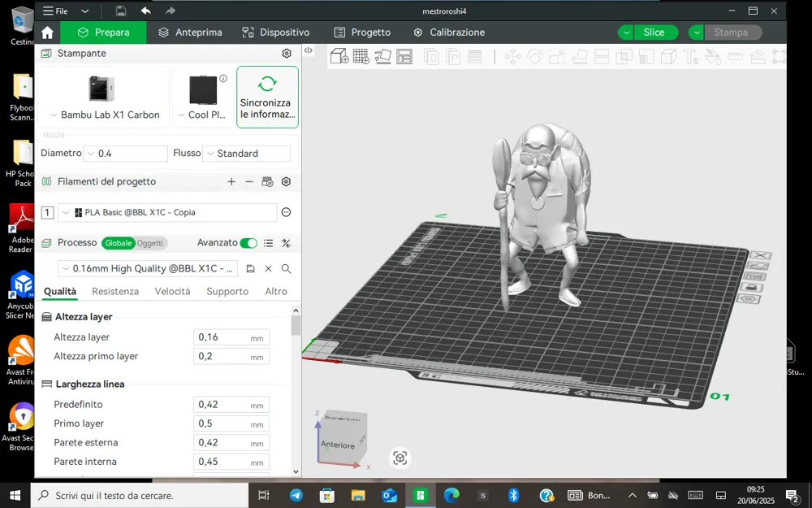The image size is (812, 508).
Task: Click the Arrange all objects icon
Action: [x=404, y=56]
